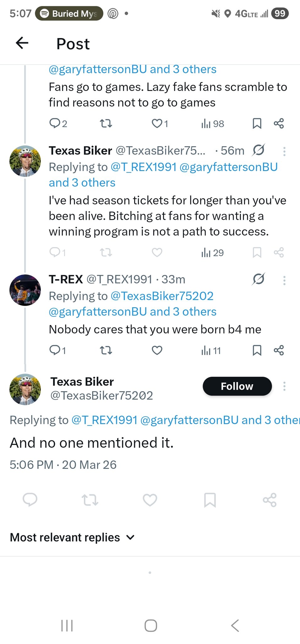This screenshot has width=300, height=644.
Task: View analytics showing 98 views
Action: coord(212,124)
